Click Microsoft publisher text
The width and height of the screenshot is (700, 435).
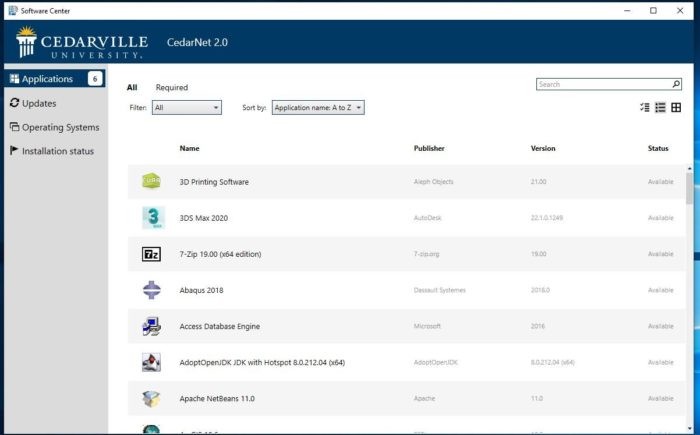pos(427,326)
